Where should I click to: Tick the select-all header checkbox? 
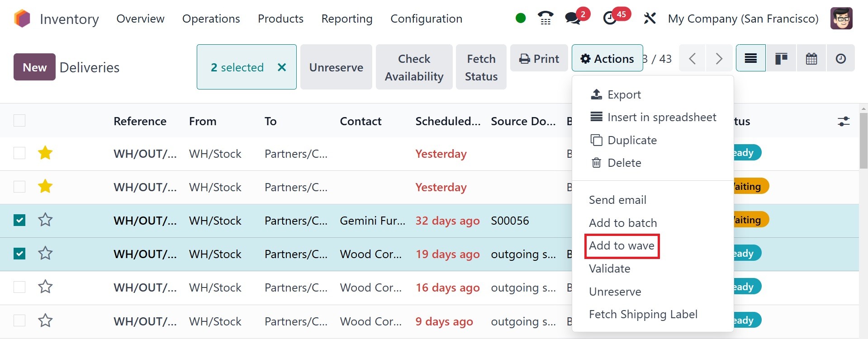tap(19, 121)
